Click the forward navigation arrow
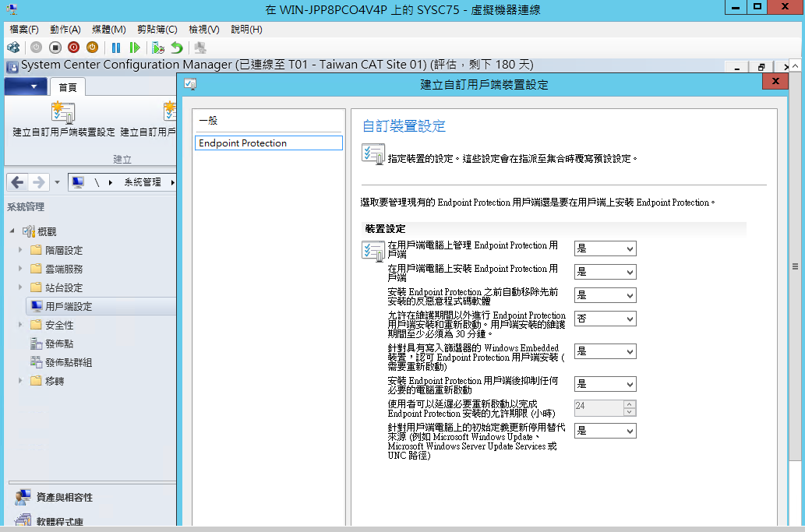This screenshot has height=532, width=805. pyautogui.click(x=38, y=182)
